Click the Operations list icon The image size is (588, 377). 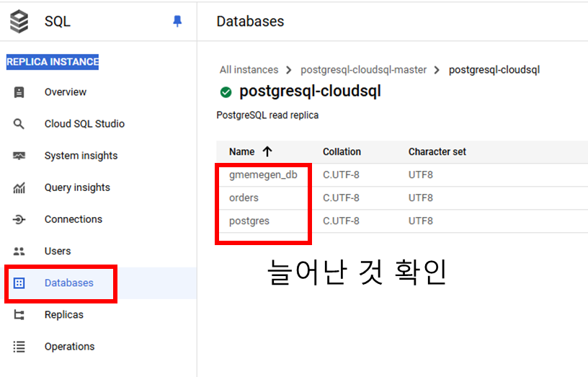(x=19, y=347)
